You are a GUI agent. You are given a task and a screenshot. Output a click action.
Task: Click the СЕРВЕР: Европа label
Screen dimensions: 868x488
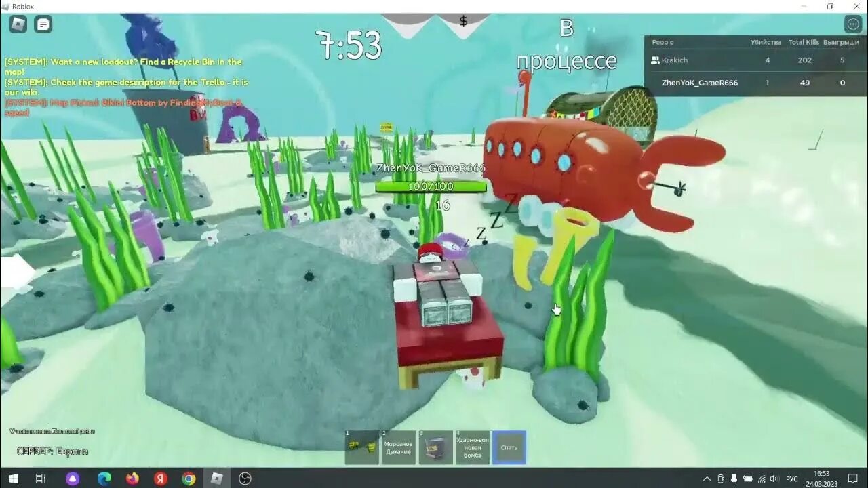(52, 451)
